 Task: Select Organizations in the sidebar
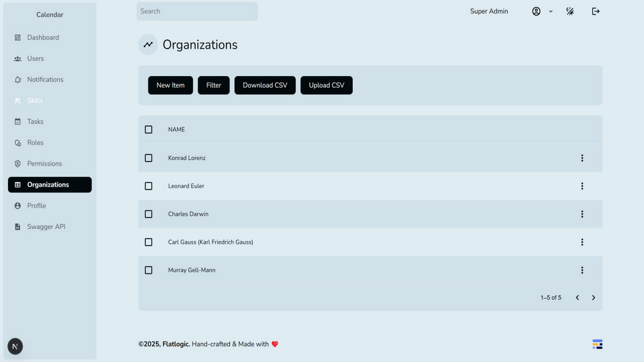50,185
